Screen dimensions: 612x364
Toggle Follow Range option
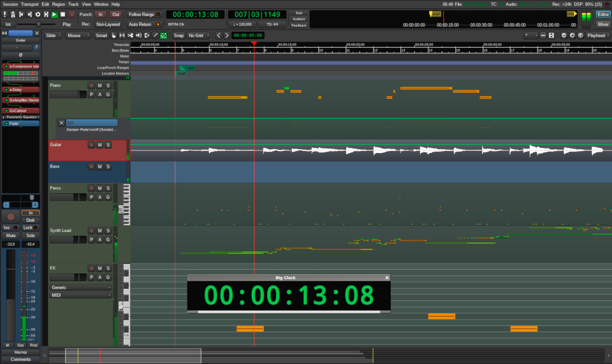pyautogui.click(x=144, y=15)
